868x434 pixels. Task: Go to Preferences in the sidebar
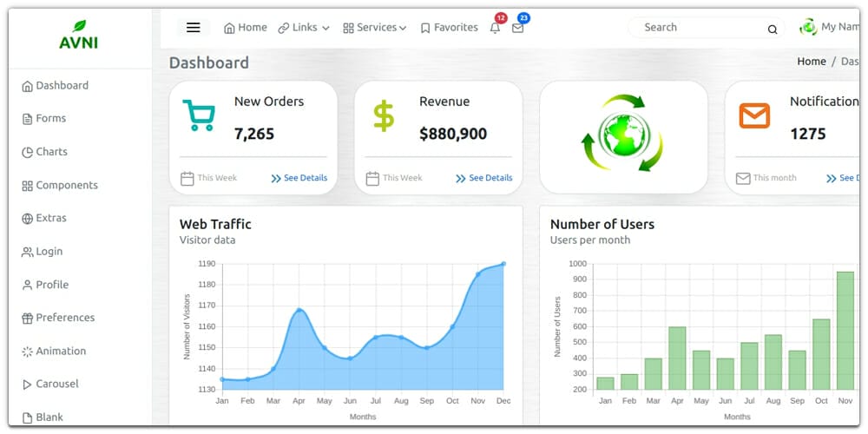tap(65, 318)
